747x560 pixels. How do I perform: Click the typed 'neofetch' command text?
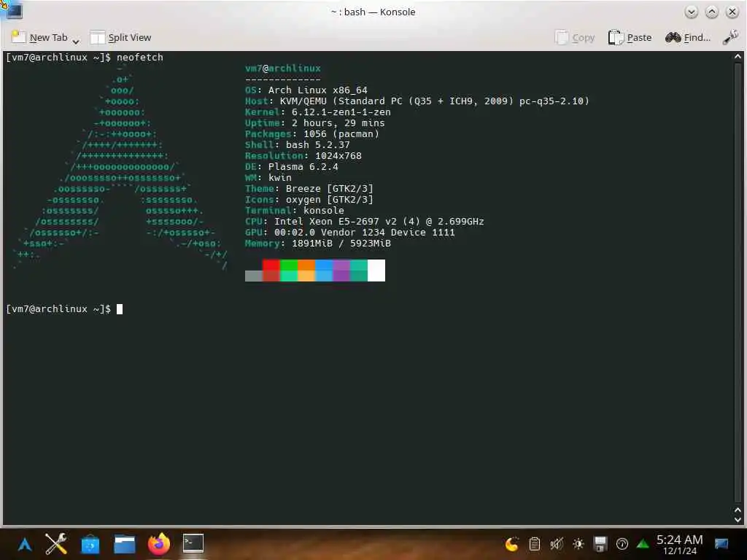[140, 57]
